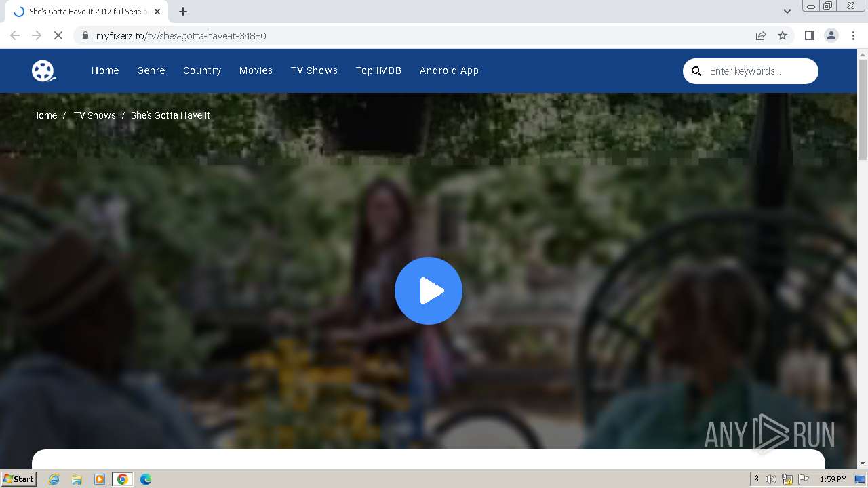Open the Home navigation item
868x488 pixels.
(105, 70)
